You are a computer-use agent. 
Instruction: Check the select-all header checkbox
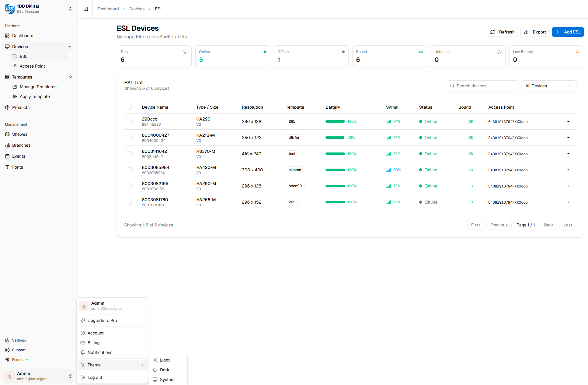pos(129,107)
